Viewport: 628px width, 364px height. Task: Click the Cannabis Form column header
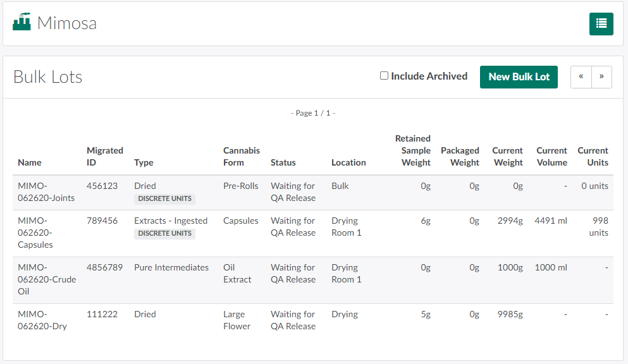point(242,157)
